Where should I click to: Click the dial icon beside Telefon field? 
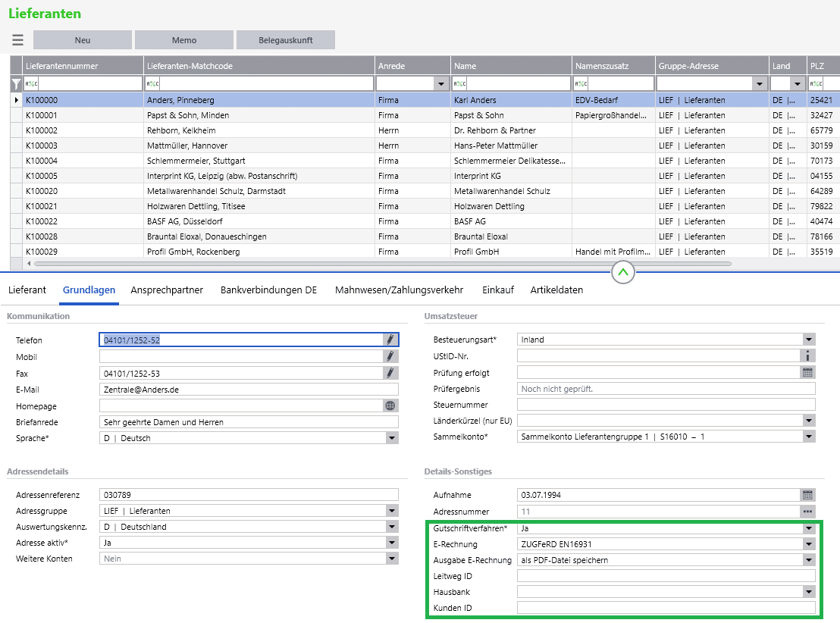(390, 340)
